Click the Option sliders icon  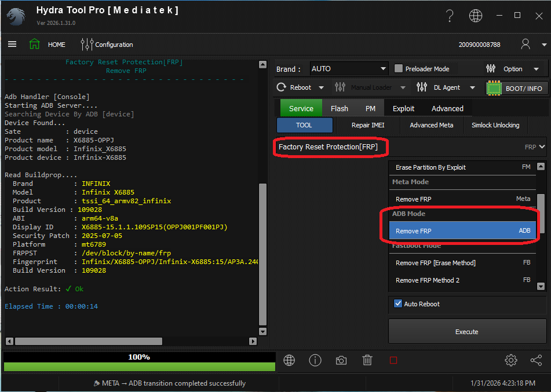click(491, 68)
